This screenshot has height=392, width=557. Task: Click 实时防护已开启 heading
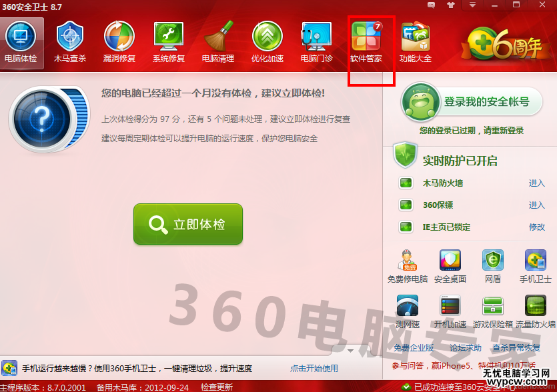pos(460,161)
